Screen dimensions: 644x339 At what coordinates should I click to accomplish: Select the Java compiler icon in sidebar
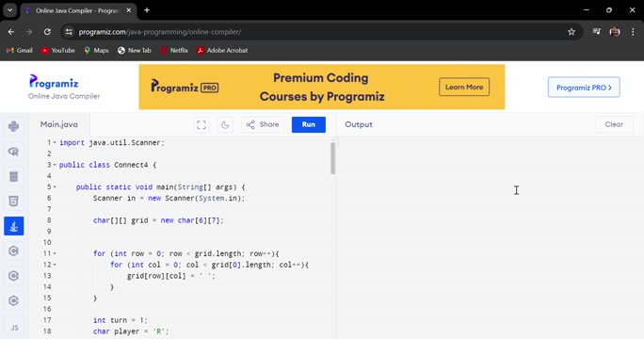pyautogui.click(x=13, y=226)
